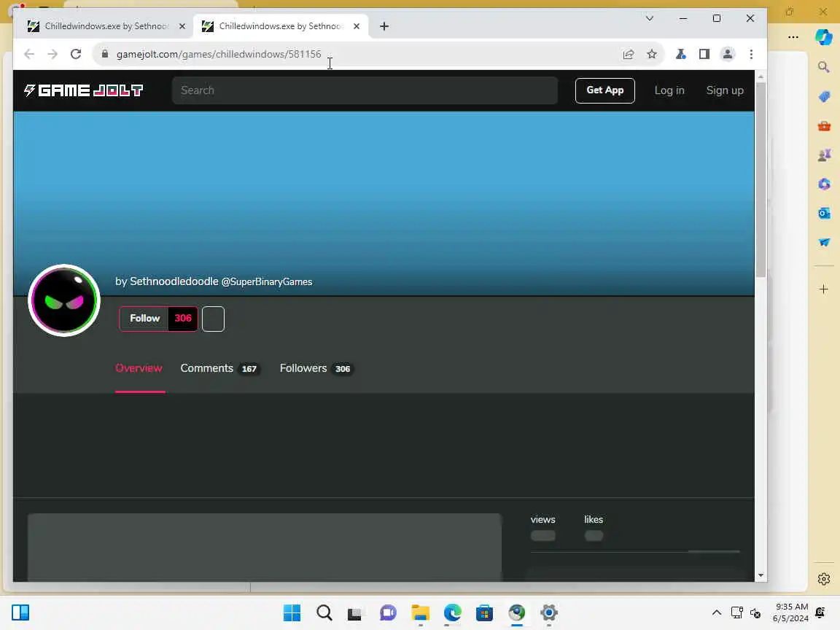Click the tray network display icon
The width and height of the screenshot is (840, 630).
pos(737,612)
